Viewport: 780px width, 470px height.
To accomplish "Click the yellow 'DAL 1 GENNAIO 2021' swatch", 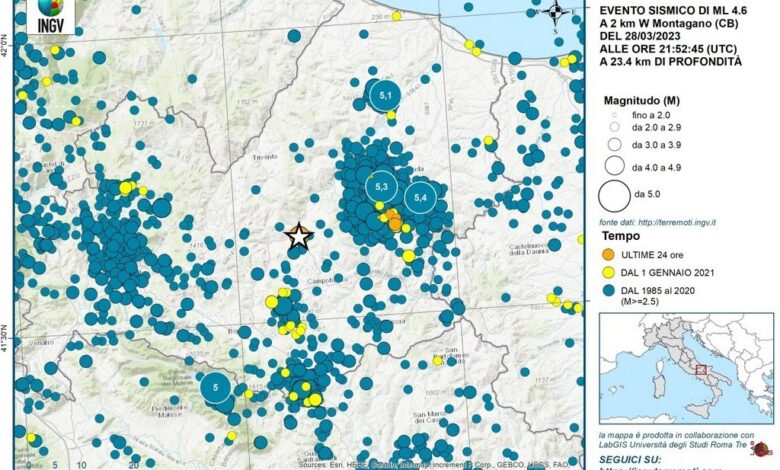I will pyautogui.click(x=608, y=272).
